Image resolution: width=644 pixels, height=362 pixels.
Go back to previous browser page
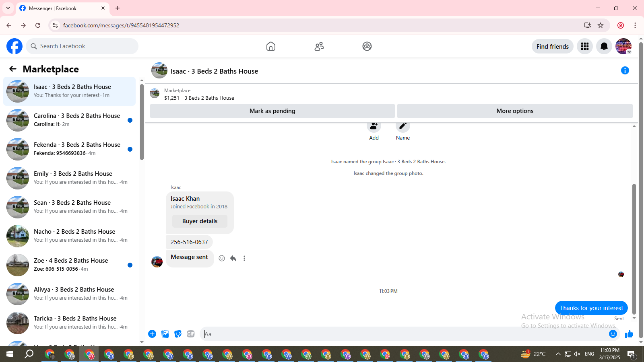pos(9,25)
